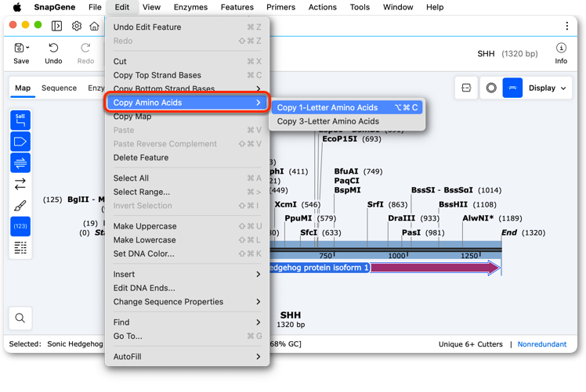Click the EcoP15I (693) enzyme site
586x392 pixels.
(x=352, y=138)
